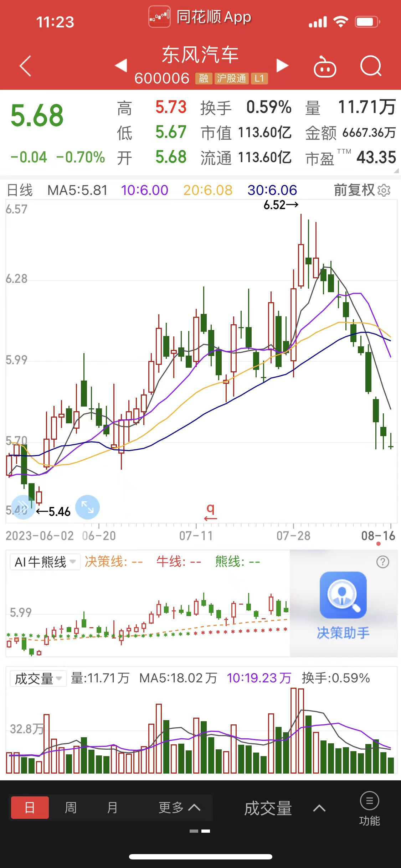Open the help question mark icon
This screenshot has height=868, width=401.
(x=382, y=562)
